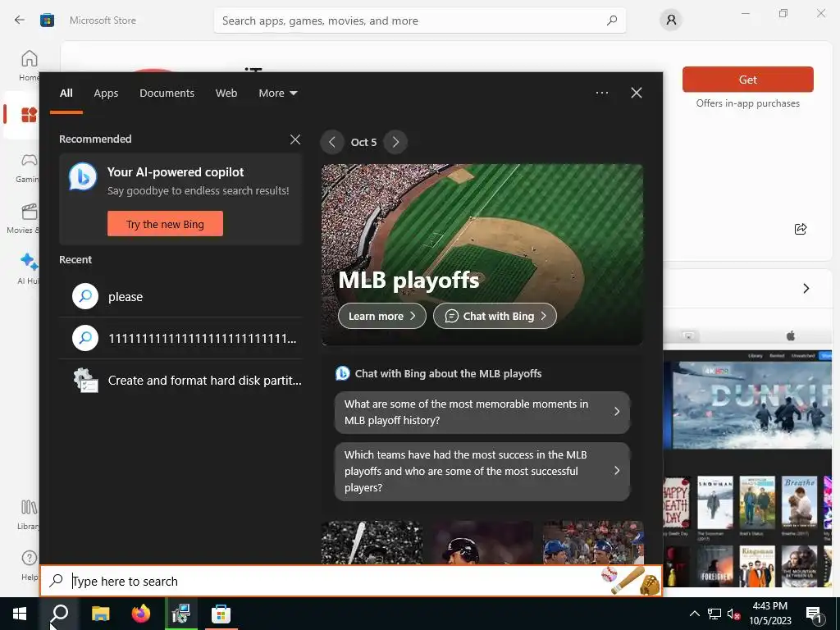Ask about memorable MLB playoff moments
The image size is (840, 630).
pyautogui.click(x=482, y=412)
